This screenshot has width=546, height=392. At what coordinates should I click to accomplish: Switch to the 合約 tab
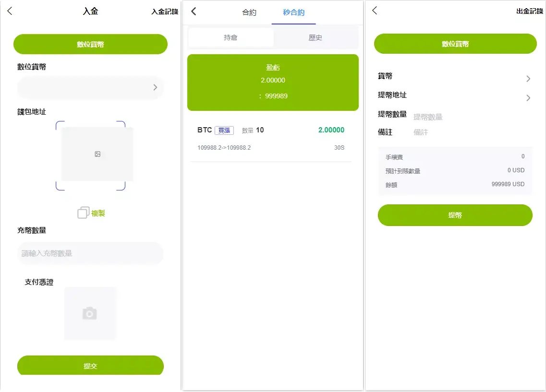(249, 12)
